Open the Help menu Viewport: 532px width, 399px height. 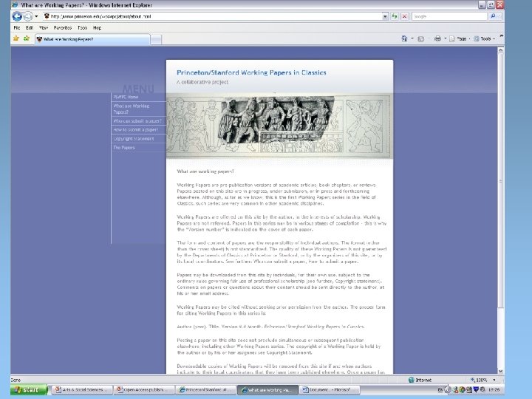(97, 28)
